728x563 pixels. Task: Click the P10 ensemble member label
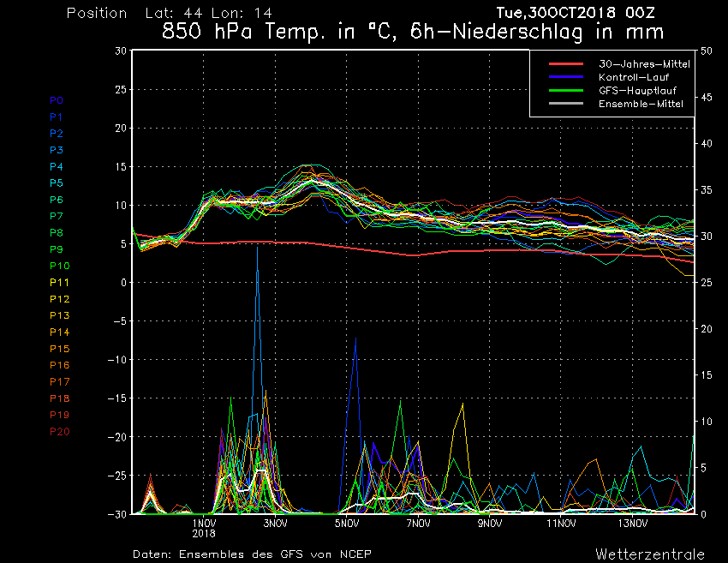pyautogui.click(x=59, y=267)
